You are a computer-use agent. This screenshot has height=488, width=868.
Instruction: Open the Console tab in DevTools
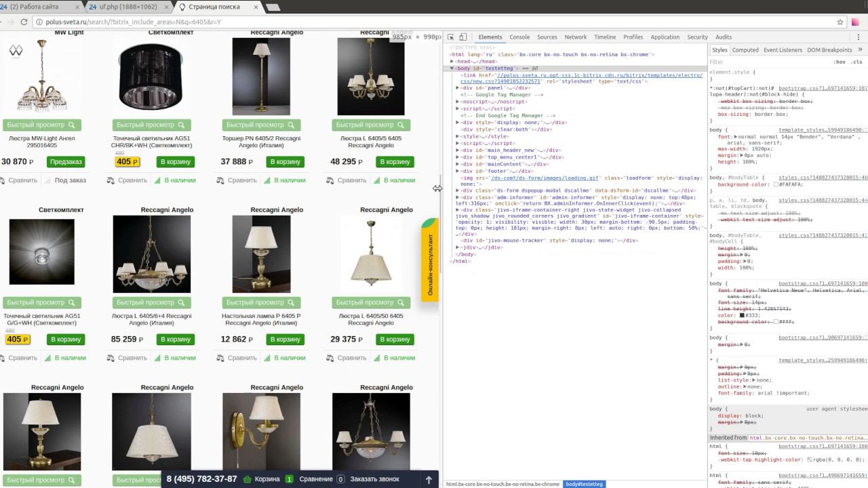coord(519,37)
